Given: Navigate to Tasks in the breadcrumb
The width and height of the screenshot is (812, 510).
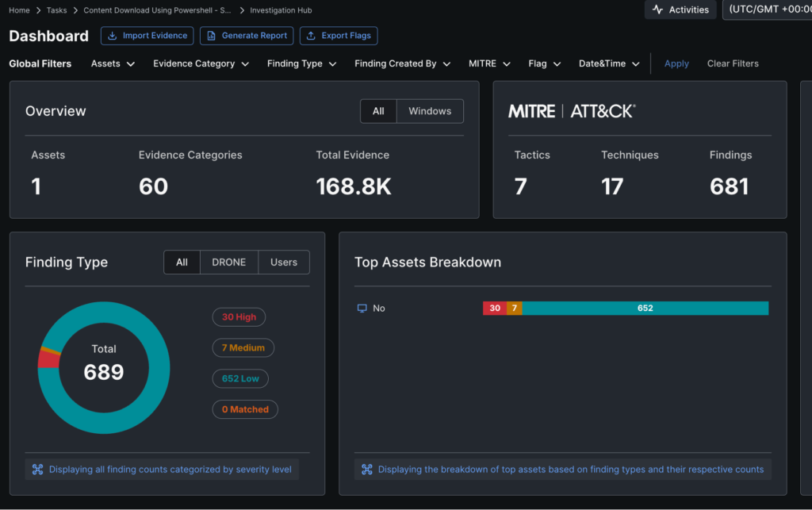Looking at the screenshot, I should click(56, 10).
